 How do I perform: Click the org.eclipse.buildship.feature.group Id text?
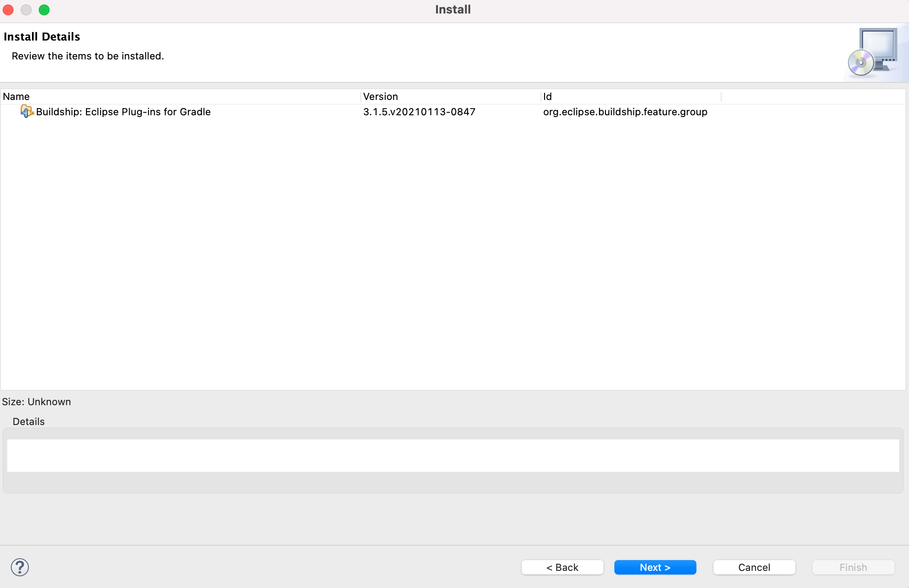coord(625,112)
